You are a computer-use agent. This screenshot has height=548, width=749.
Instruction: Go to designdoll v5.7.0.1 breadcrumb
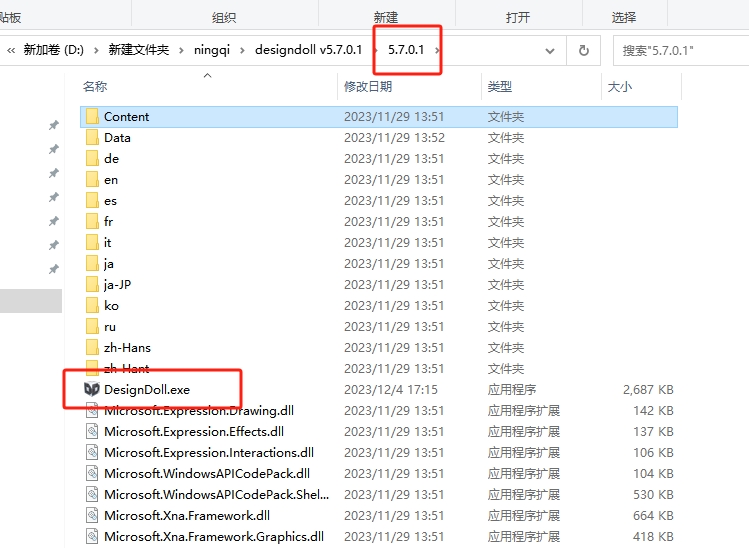309,50
